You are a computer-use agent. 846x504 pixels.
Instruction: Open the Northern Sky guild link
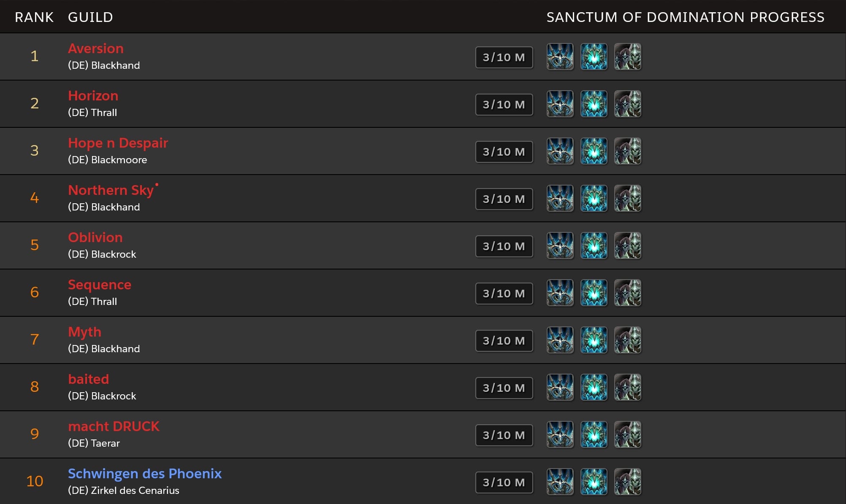tap(111, 190)
